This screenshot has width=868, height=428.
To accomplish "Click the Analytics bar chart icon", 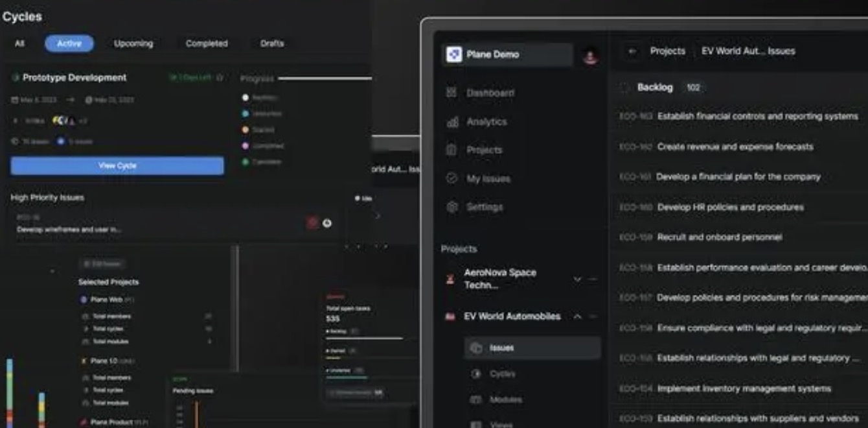I will pyautogui.click(x=451, y=121).
